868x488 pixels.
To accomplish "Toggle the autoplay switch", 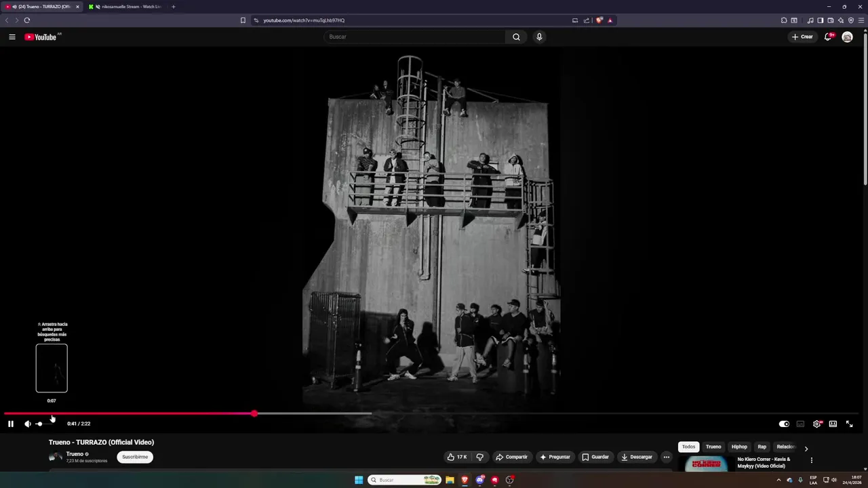I will tap(784, 424).
